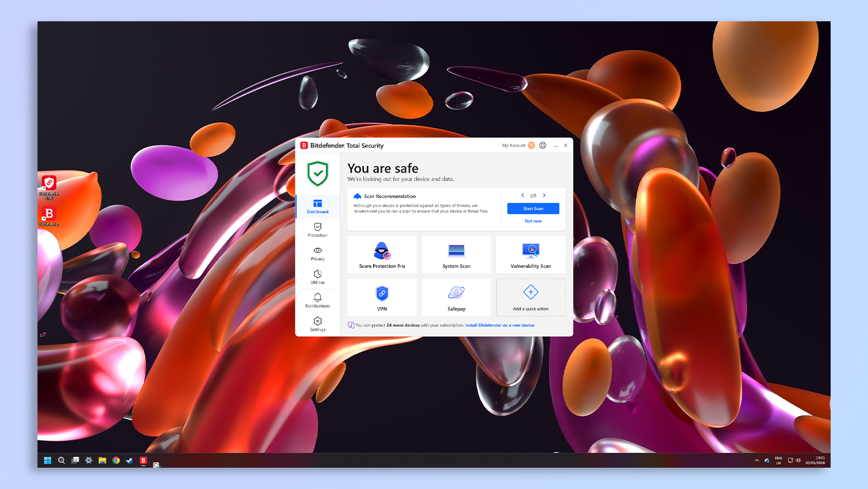Open the Dashboard section in sidebar
The width and height of the screenshot is (868, 489).
[x=317, y=207]
